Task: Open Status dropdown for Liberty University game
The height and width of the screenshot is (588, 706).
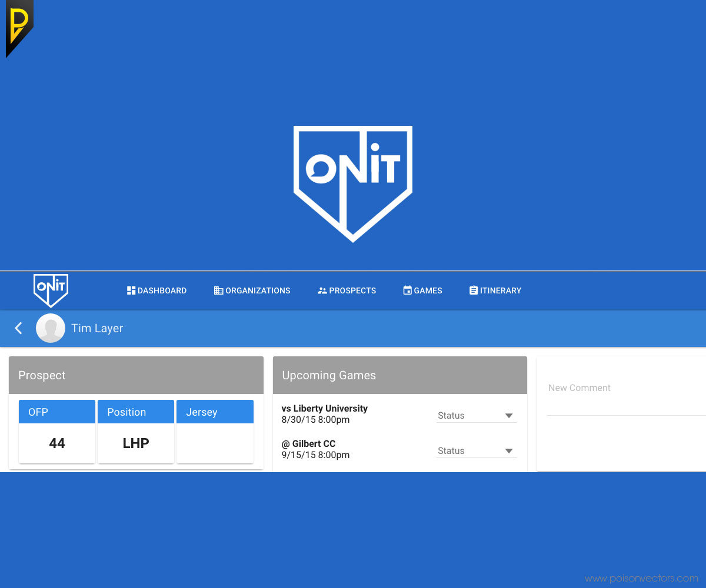Action: pos(477,416)
